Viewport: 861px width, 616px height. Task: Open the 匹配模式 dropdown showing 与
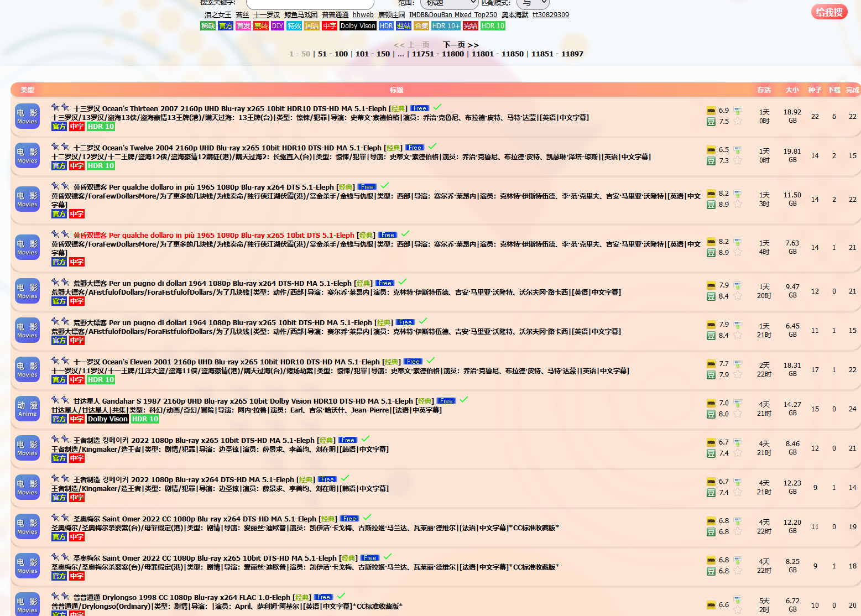click(x=533, y=3)
